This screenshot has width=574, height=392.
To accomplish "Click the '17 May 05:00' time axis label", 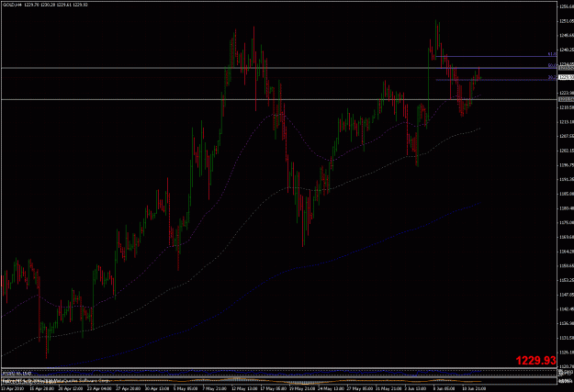I will click(x=274, y=388).
